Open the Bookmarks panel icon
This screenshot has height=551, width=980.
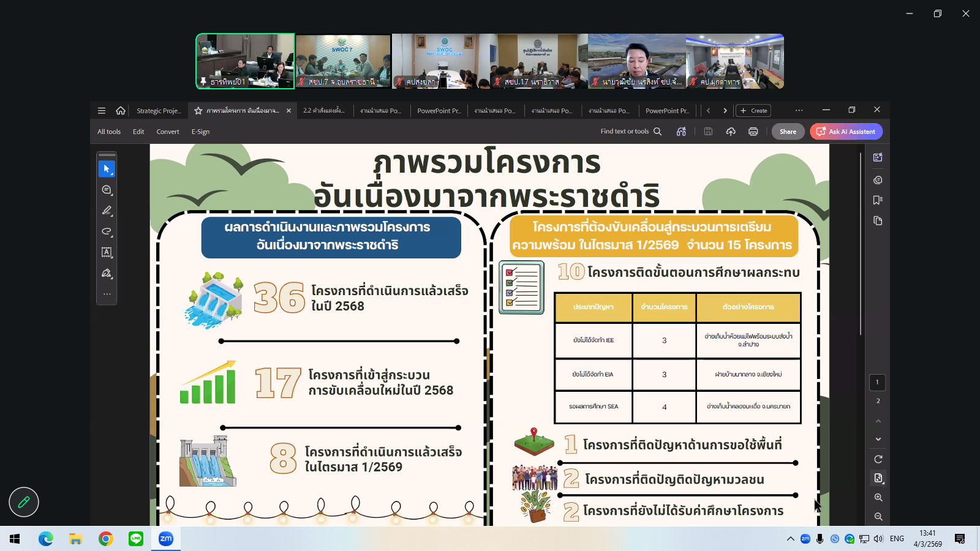click(x=878, y=200)
